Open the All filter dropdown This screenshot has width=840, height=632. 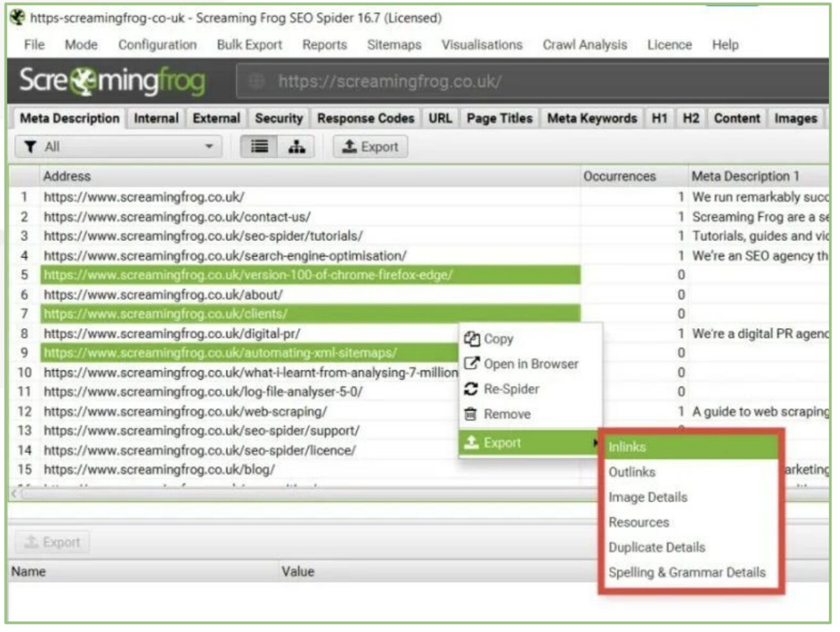coord(119,147)
